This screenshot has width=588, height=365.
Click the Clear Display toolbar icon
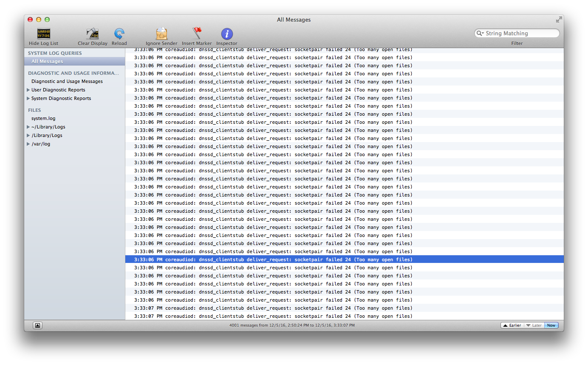coord(92,34)
